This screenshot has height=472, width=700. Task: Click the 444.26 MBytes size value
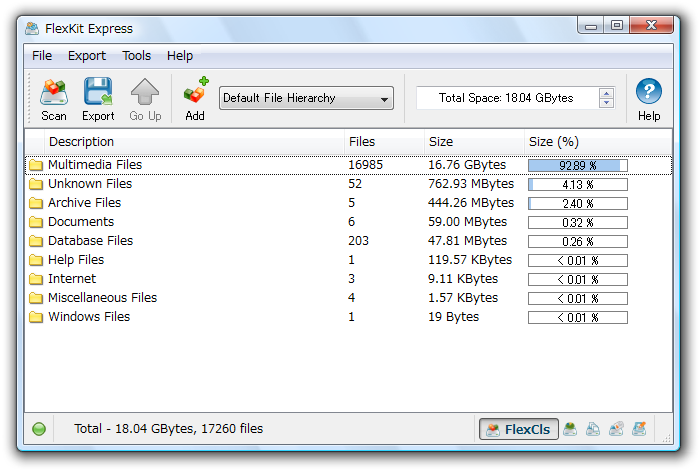(471, 203)
